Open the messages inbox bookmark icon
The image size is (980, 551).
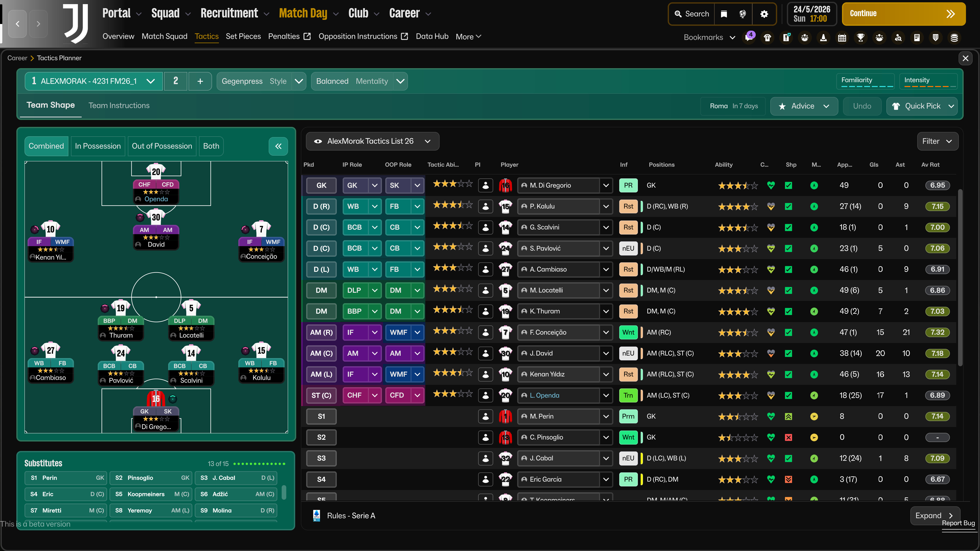tap(749, 38)
